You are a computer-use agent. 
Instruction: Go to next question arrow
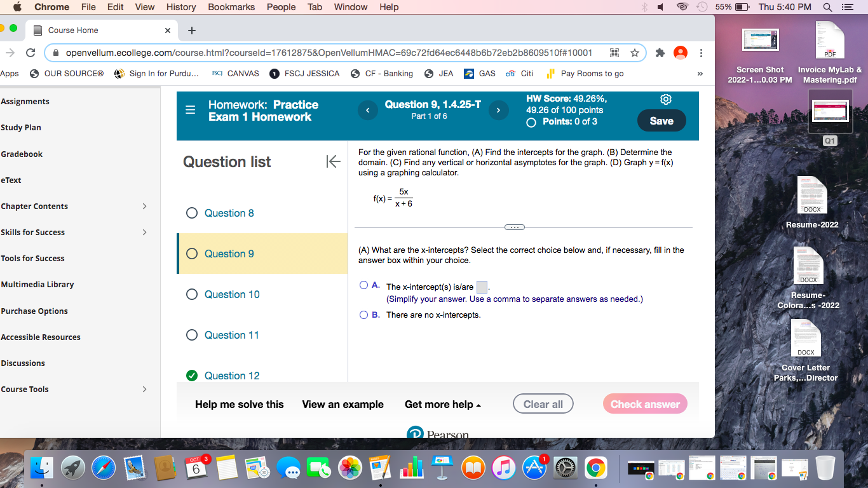498,111
